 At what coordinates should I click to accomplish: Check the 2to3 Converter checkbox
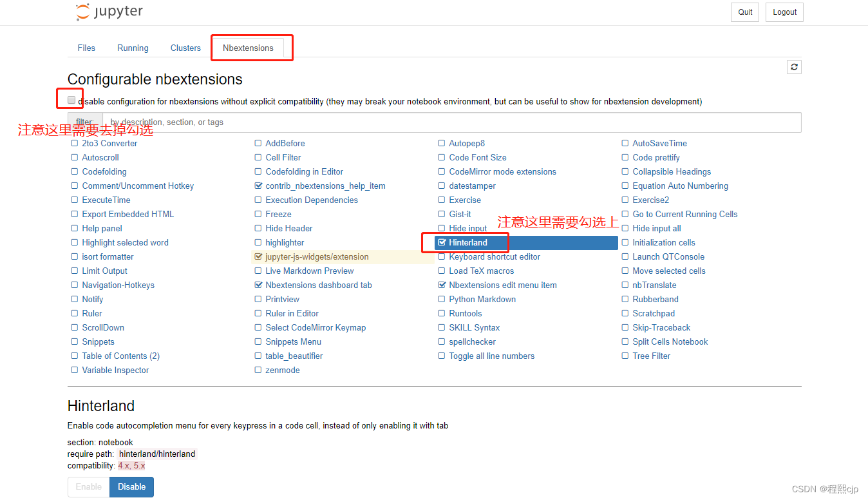pyautogui.click(x=75, y=143)
